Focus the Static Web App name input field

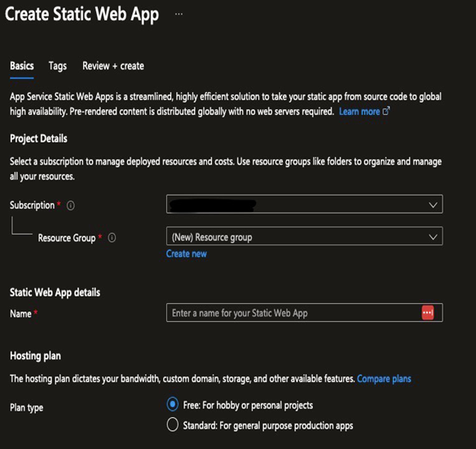(x=305, y=313)
